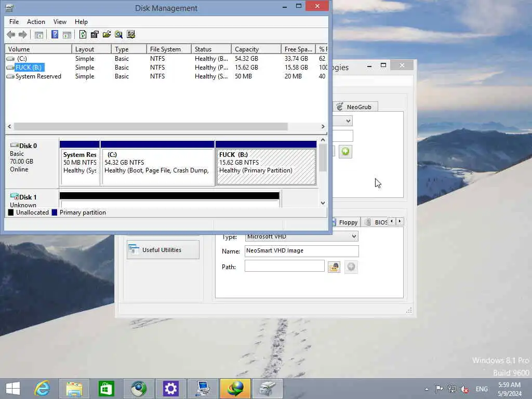Open the blue Help question mark icon
Image resolution: width=532 pixels, height=399 pixels.
tap(55, 34)
